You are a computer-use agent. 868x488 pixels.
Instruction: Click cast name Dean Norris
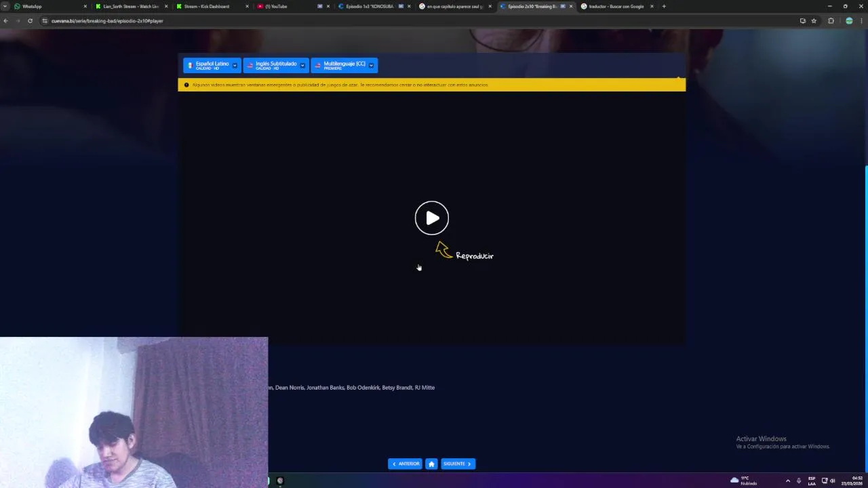coord(290,388)
